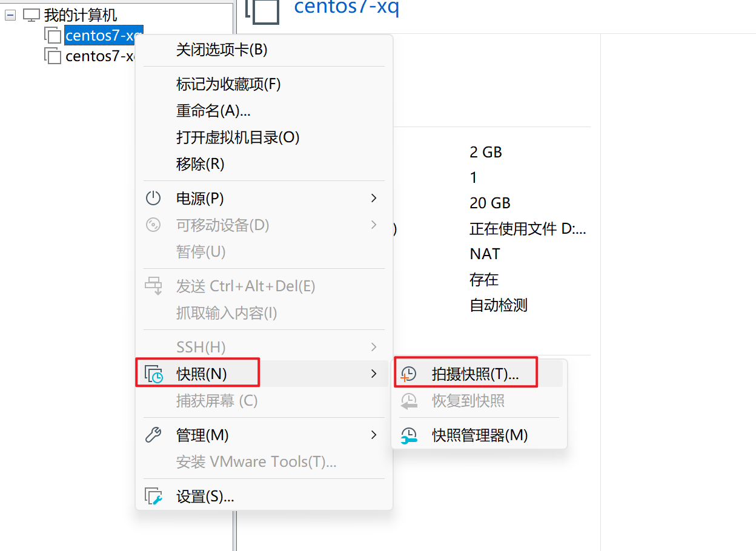
Task: Click the snapshot manager icon
Action: [x=409, y=435]
